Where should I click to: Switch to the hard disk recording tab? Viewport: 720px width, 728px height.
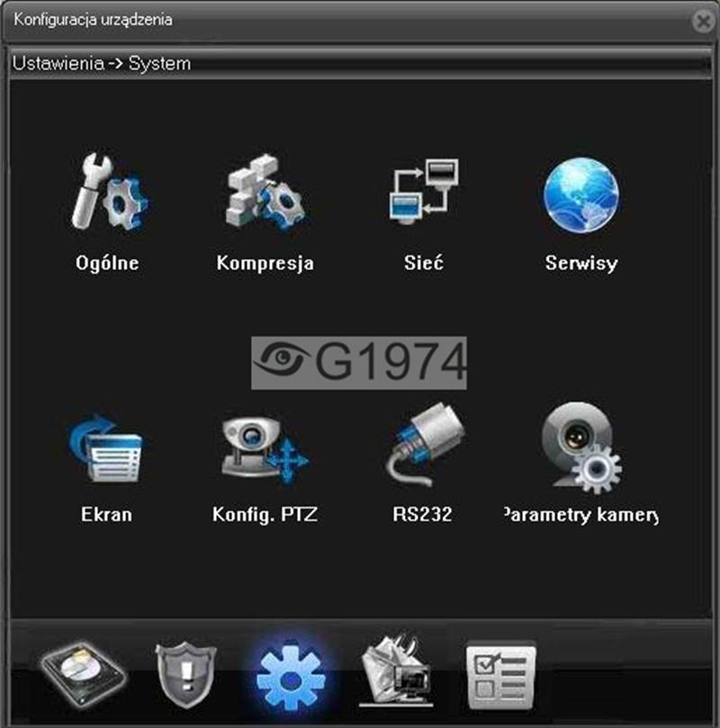pos(83,675)
